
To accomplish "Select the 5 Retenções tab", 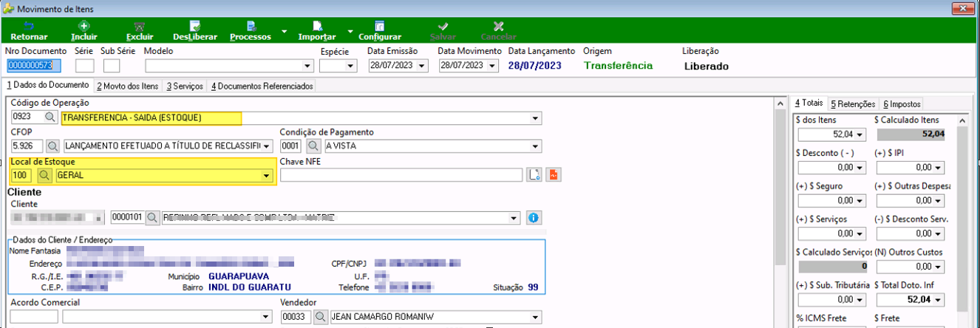I will pos(853,104).
